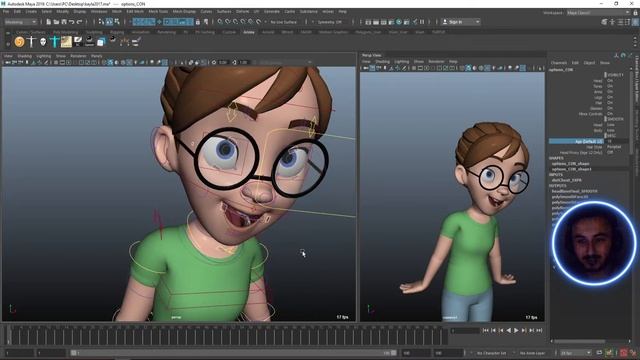This screenshot has height=360, width=640.
Task: Open the Windows menu
Action: (99, 11)
